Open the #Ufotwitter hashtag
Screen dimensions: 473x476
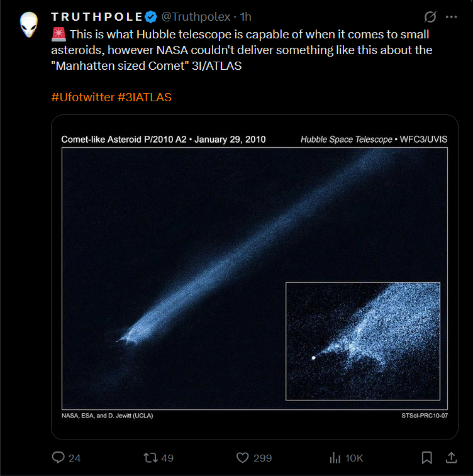[x=82, y=97]
